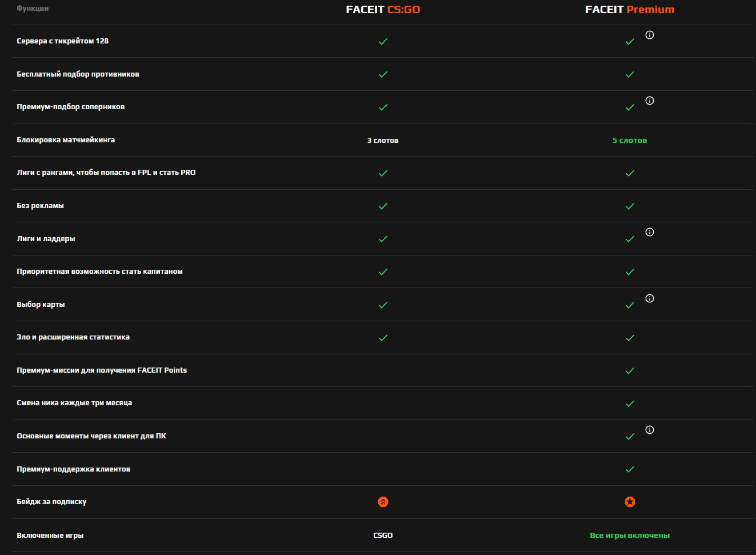The image size is (756, 555).
Task: Click CS:GO checkmark for Эло и статистика
Action: (383, 338)
